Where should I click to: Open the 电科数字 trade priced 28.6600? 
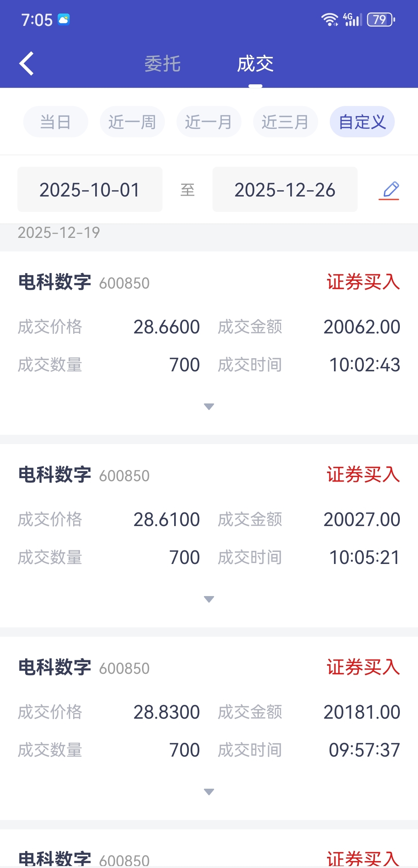(55, 282)
